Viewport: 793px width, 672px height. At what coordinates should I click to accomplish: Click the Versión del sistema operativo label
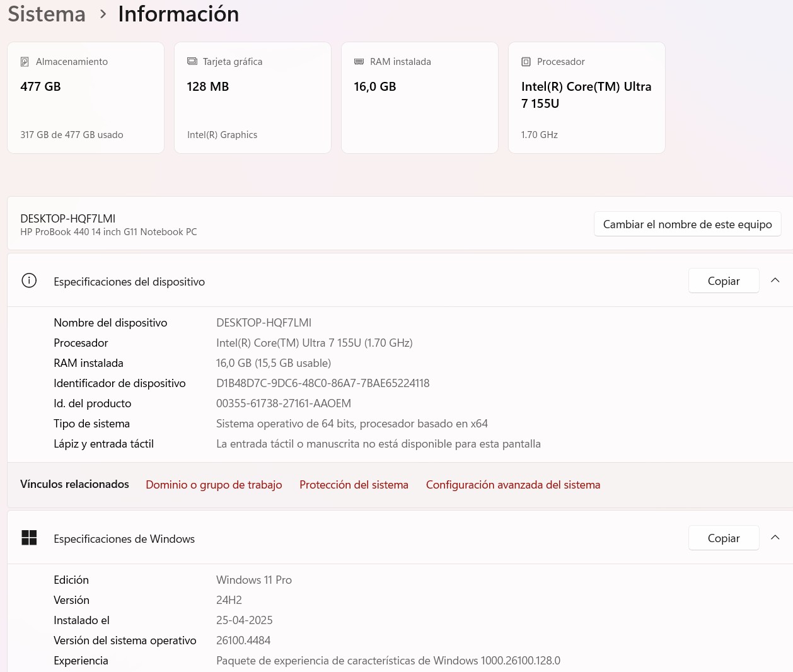pos(125,640)
